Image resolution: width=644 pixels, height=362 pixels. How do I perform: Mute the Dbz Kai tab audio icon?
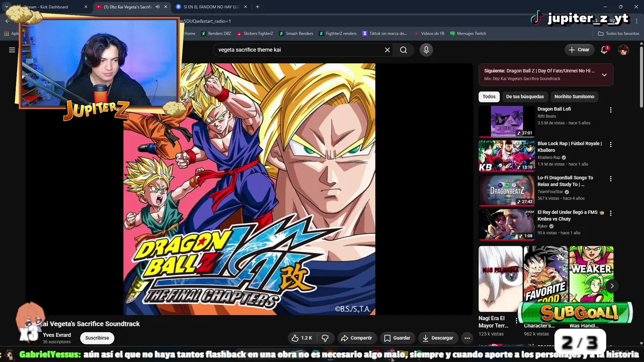[x=157, y=7]
